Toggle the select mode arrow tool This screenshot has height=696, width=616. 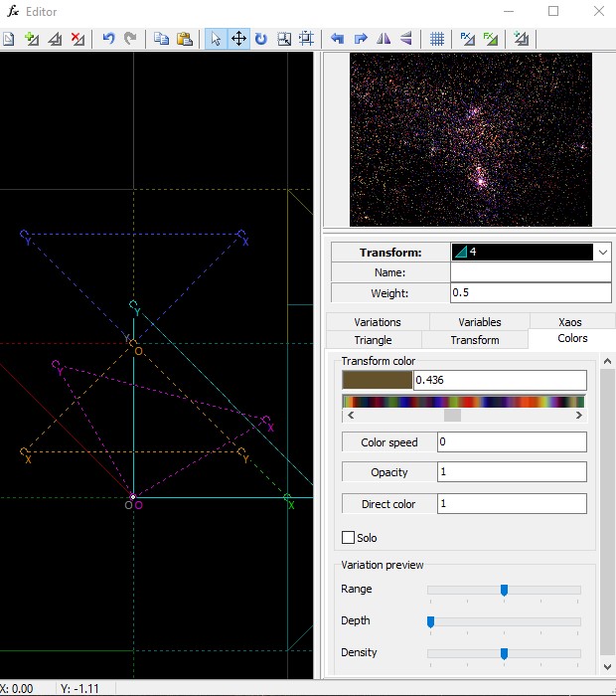tap(216, 39)
